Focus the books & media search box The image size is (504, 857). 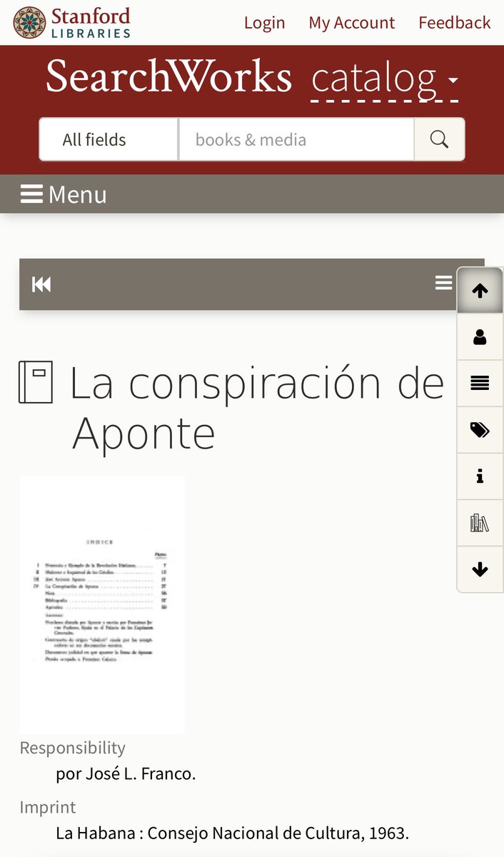click(296, 139)
